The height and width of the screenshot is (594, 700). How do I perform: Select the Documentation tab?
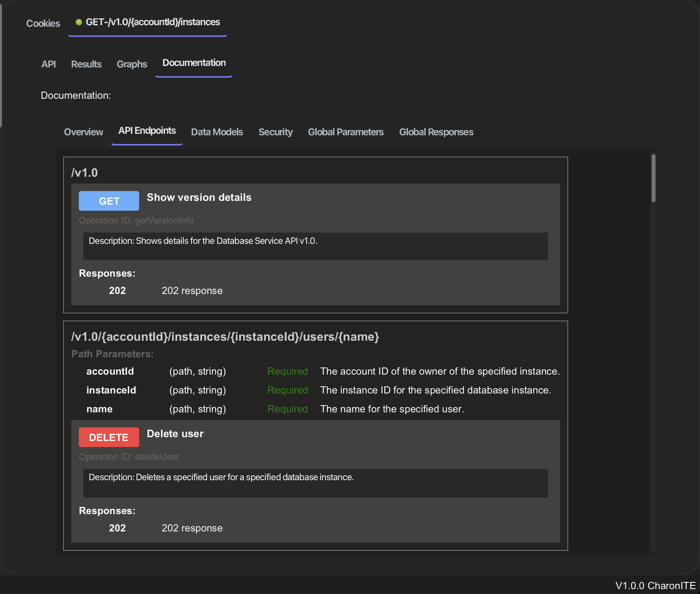(194, 63)
